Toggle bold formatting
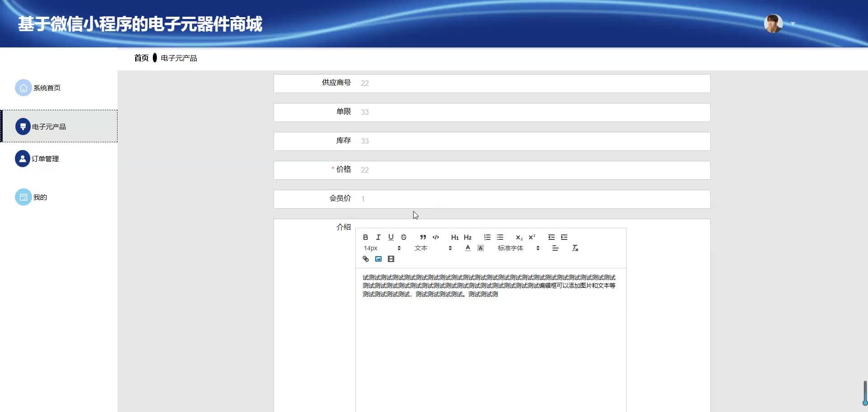 [x=365, y=237]
